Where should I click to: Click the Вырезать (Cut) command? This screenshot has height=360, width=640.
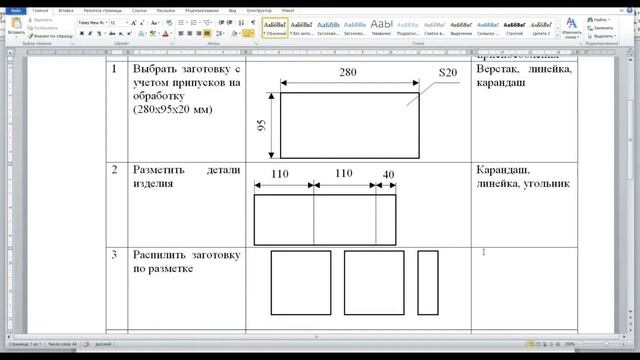click(40, 20)
